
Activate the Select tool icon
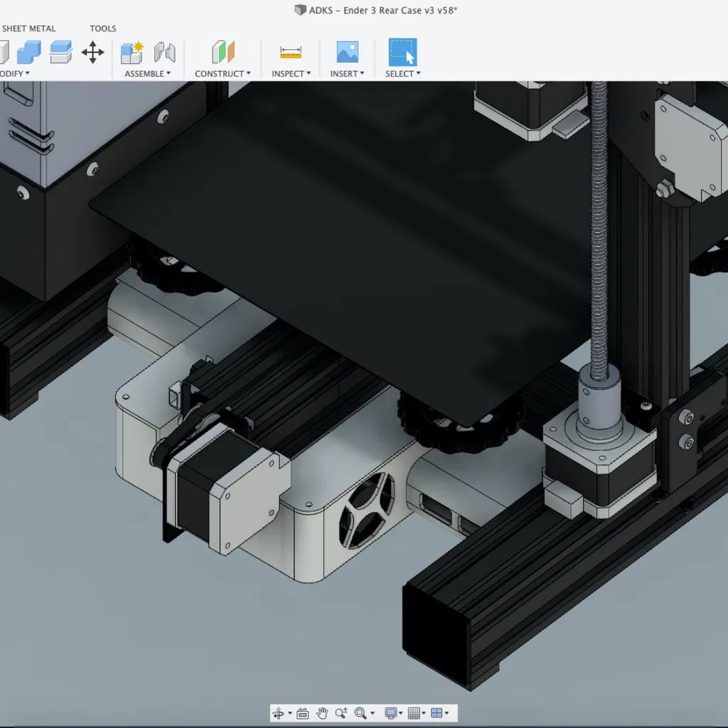(x=402, y=52)
